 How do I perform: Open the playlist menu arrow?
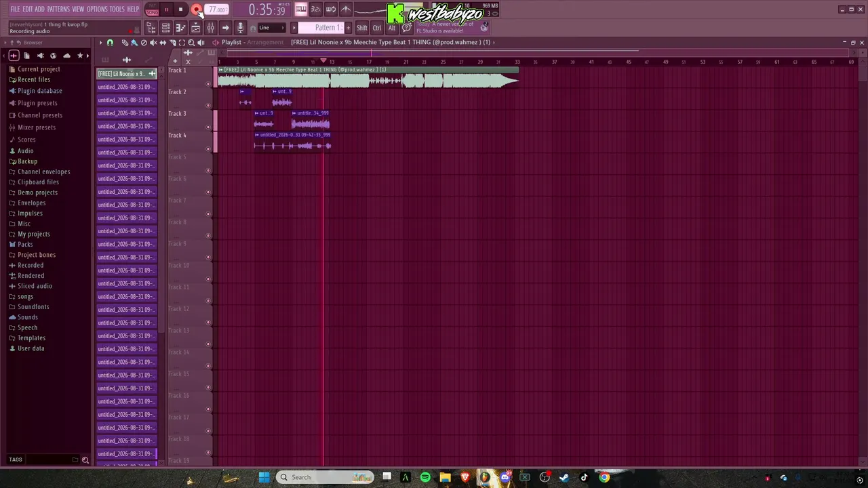[100, 43]
